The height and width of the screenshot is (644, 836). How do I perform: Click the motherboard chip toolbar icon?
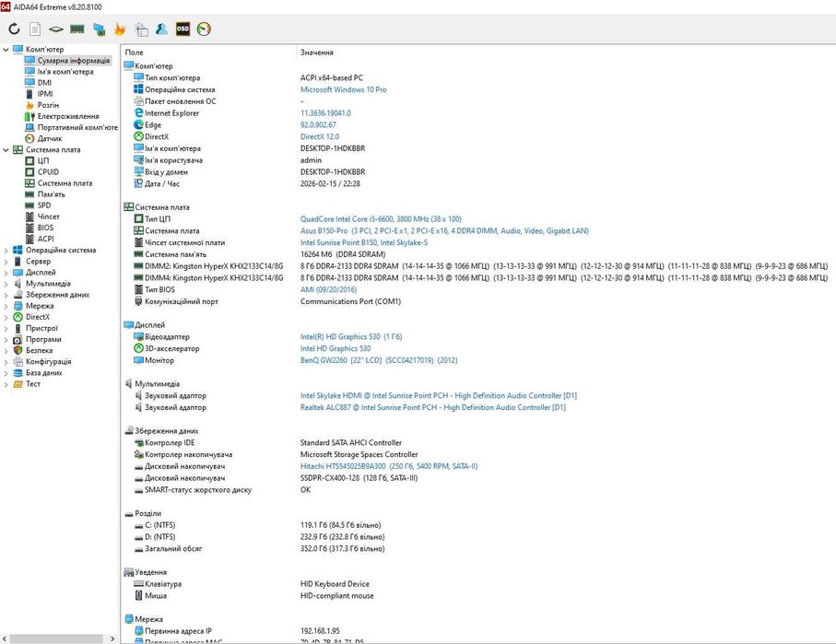click(x=55, y=29)
